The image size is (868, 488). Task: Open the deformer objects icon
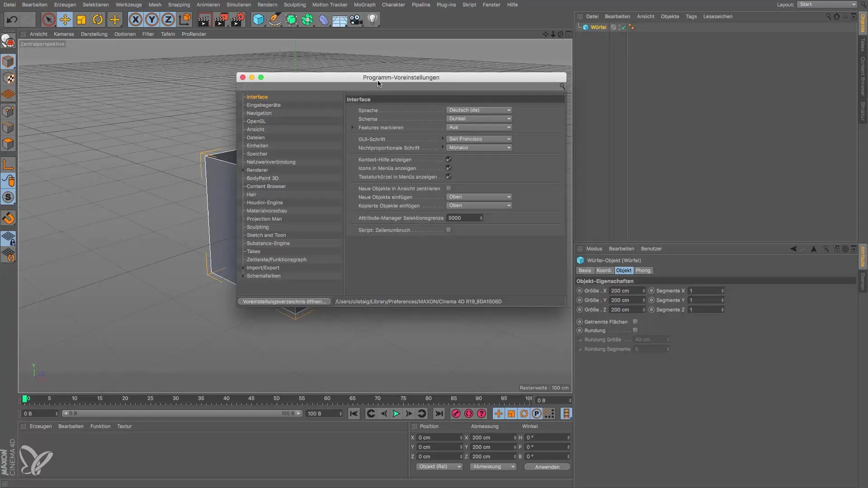(324, 19)
